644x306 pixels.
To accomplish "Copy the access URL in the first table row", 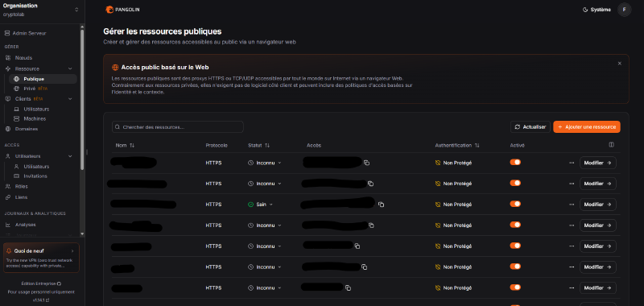I will coord(367,163).
